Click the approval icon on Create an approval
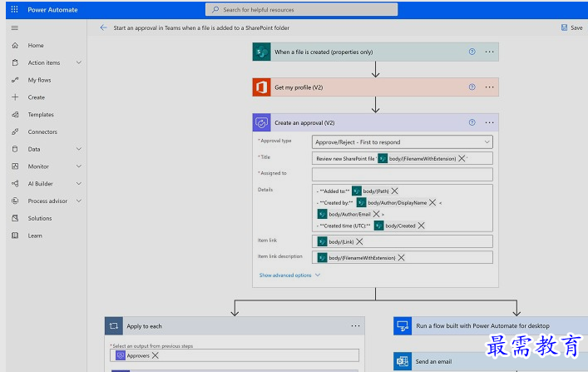Screen dimensions: 588x372 261,122
